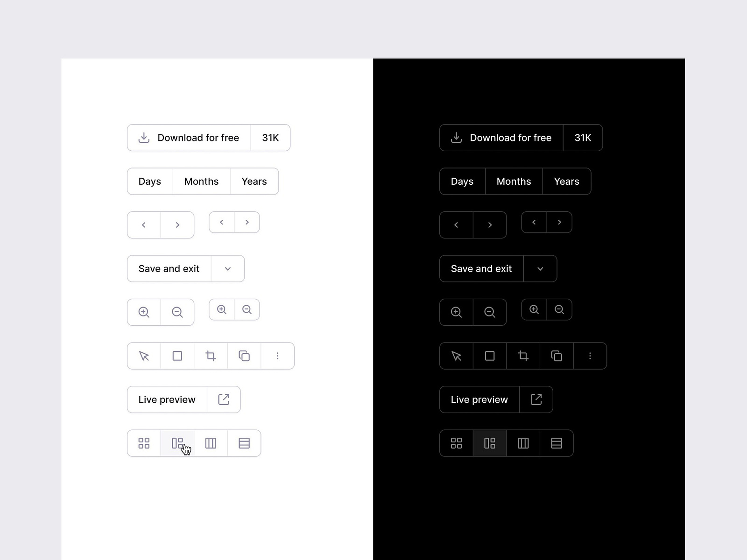The image size is (747, 560).
Task: Select the Years tab in dark mode
Action: coord(566,181)
